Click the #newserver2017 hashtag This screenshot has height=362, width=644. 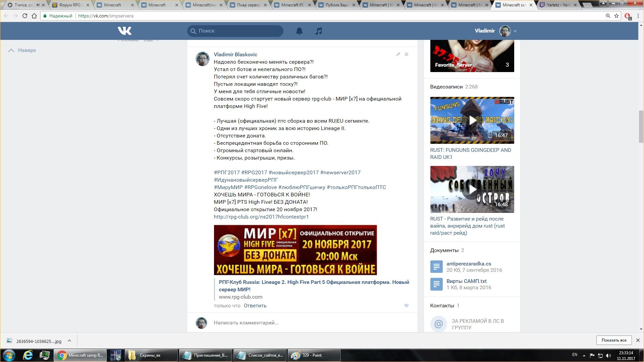pyautogui.click(x=340, y=173)
